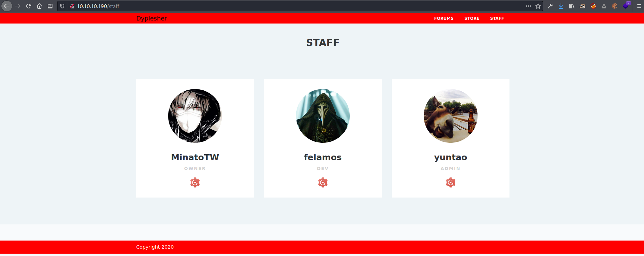This screenshot has height=256, width=644.
Task: Focus the address bar showing 10.10.10.190/staff
Action: tap(296, 6)
